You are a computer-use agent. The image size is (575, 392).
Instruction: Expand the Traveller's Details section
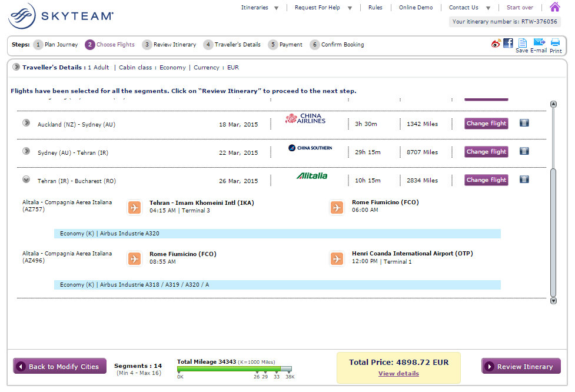(16, 67)
